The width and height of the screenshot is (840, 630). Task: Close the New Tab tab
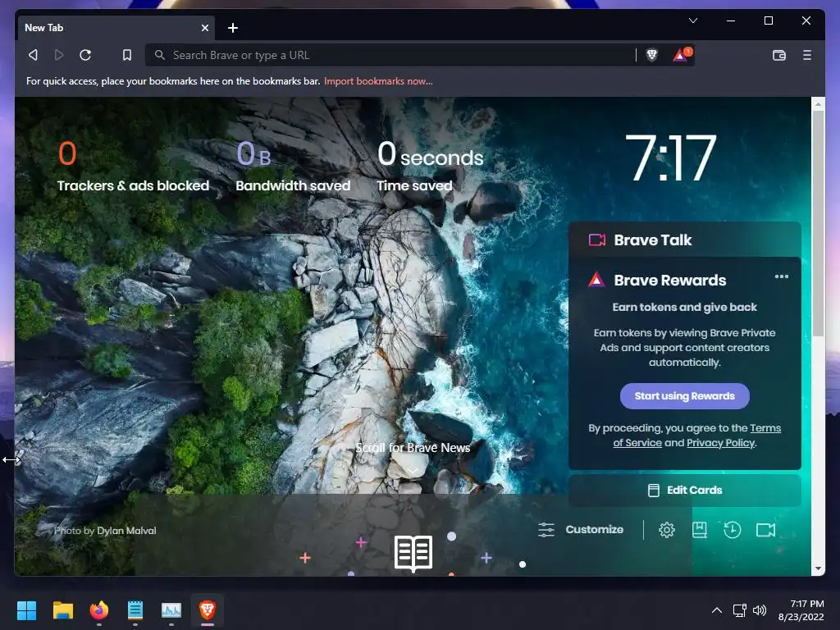[x=204, y=28]
